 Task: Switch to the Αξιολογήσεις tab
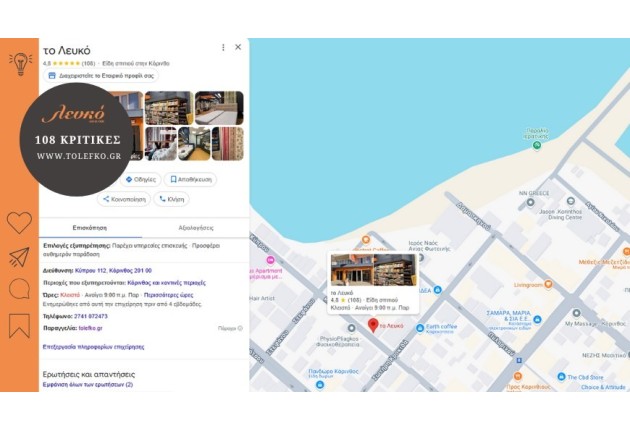[196, 228]
